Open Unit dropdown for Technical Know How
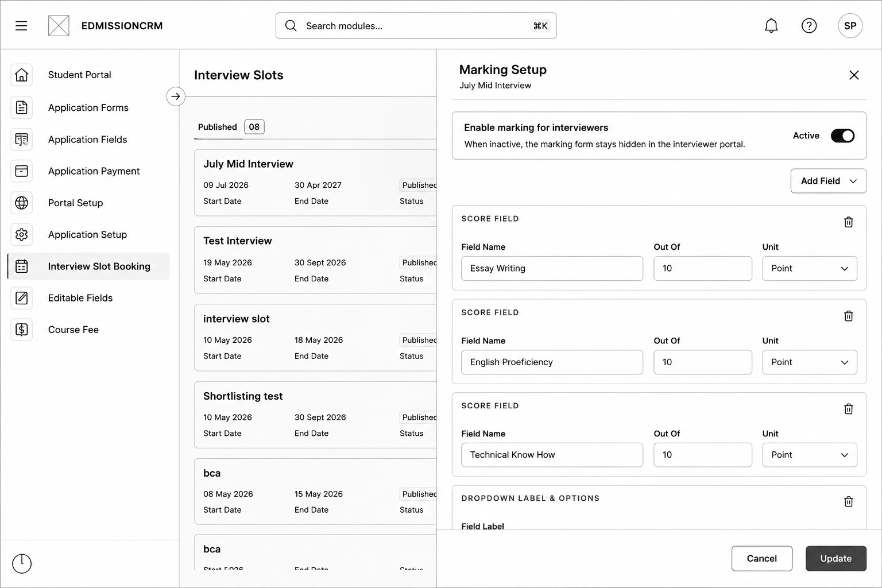This screenshot has width=882, height=588. (x=810, y=455)
